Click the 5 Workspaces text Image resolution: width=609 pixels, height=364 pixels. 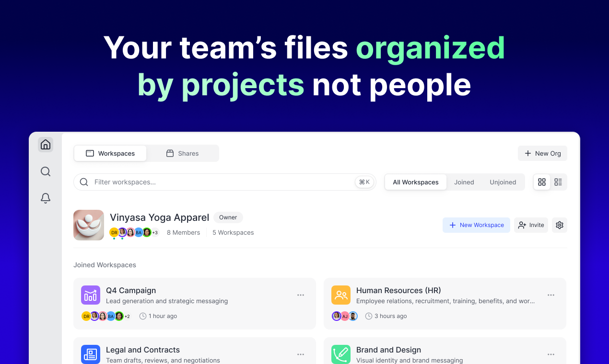pyautogui.click(x=233, y=233)
